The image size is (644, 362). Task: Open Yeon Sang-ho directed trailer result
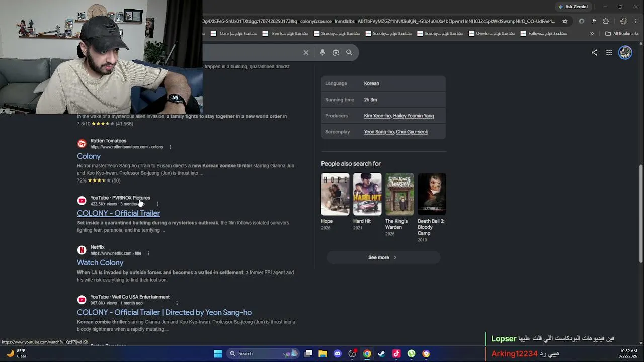[x=164, y=312]
